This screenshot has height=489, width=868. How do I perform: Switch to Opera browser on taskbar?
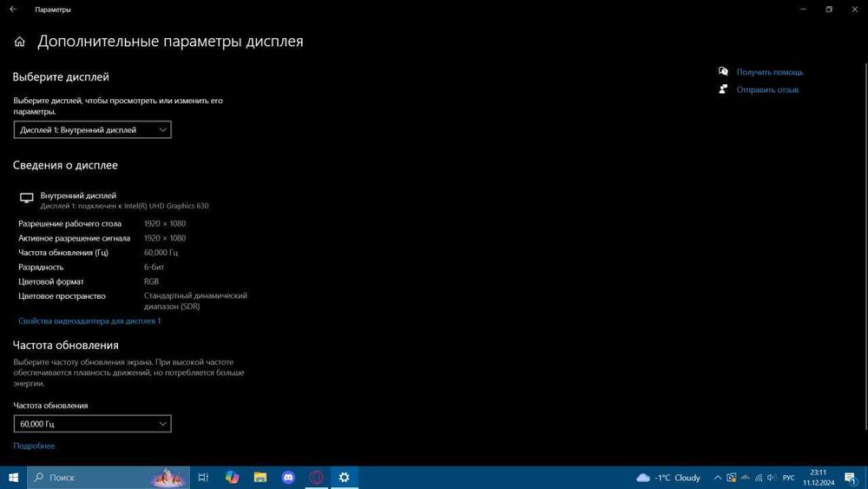click(317, 478)
